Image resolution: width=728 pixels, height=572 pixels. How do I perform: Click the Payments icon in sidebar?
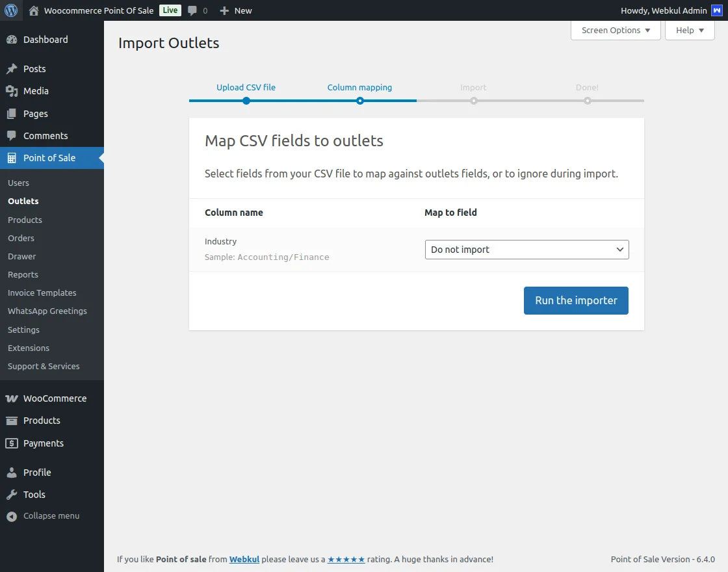coord(12,443)
